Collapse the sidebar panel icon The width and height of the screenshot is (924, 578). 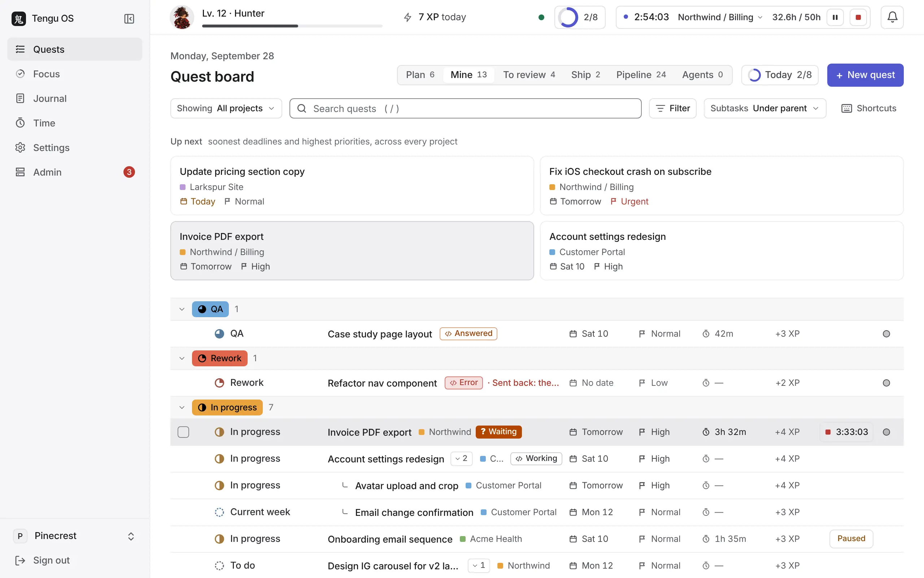click(129, 18)
